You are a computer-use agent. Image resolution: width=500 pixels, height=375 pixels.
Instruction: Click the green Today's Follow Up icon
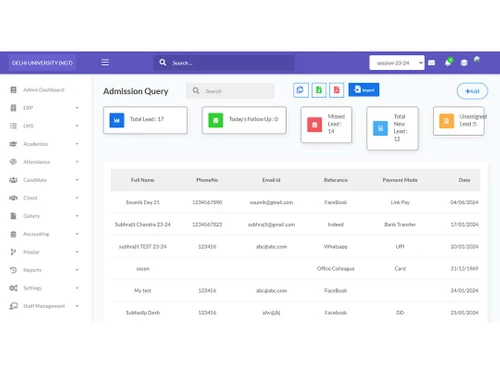[x=216, y=120]
